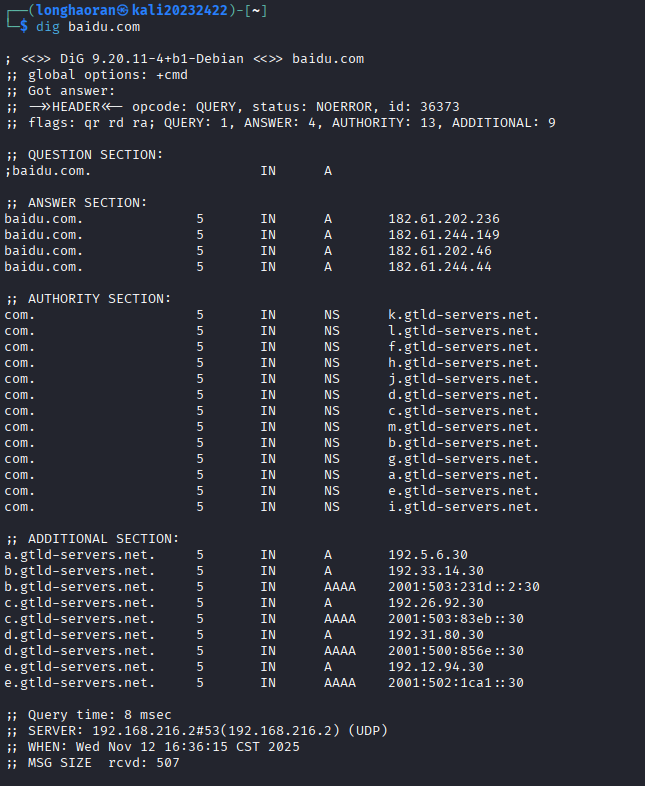Viewport: 645px width, 786px height.
Task: Click the baidu.com argument on command line
Action: (104, 27)
